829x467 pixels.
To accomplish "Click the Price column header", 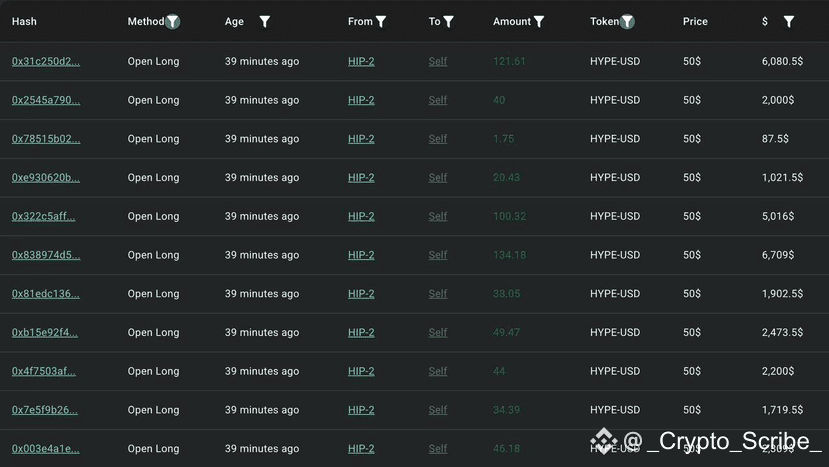I will (695, 22).
